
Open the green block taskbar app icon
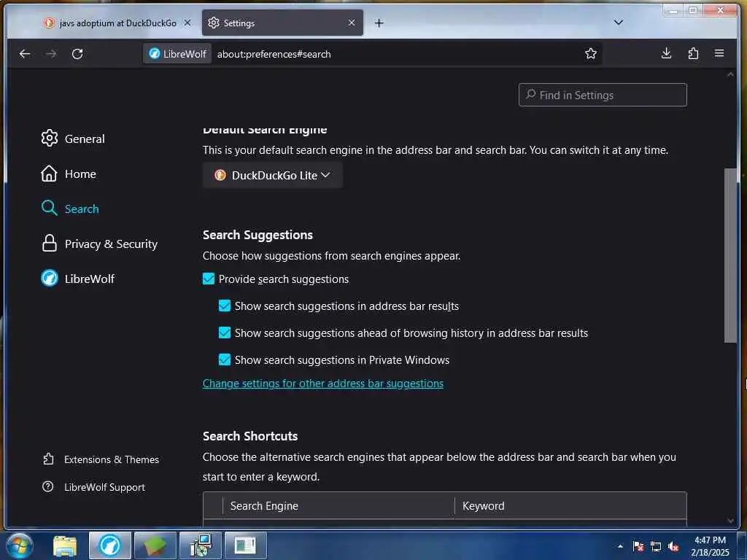tap(155, 545)
